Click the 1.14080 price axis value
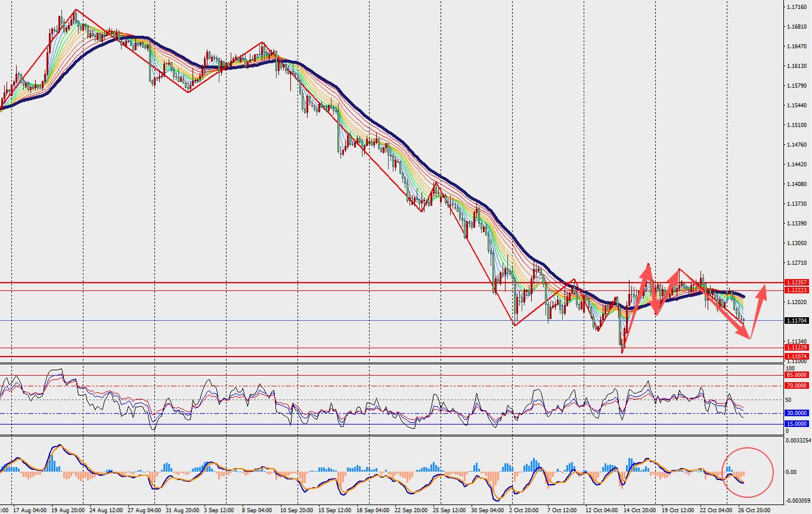This screenshot has height=514, width=812. click(797, 184)
